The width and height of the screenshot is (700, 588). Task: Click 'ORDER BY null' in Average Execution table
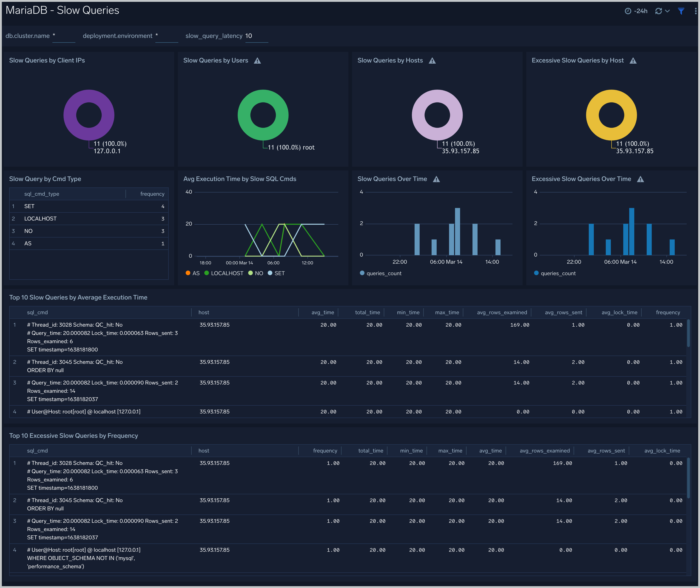point(45,370)
